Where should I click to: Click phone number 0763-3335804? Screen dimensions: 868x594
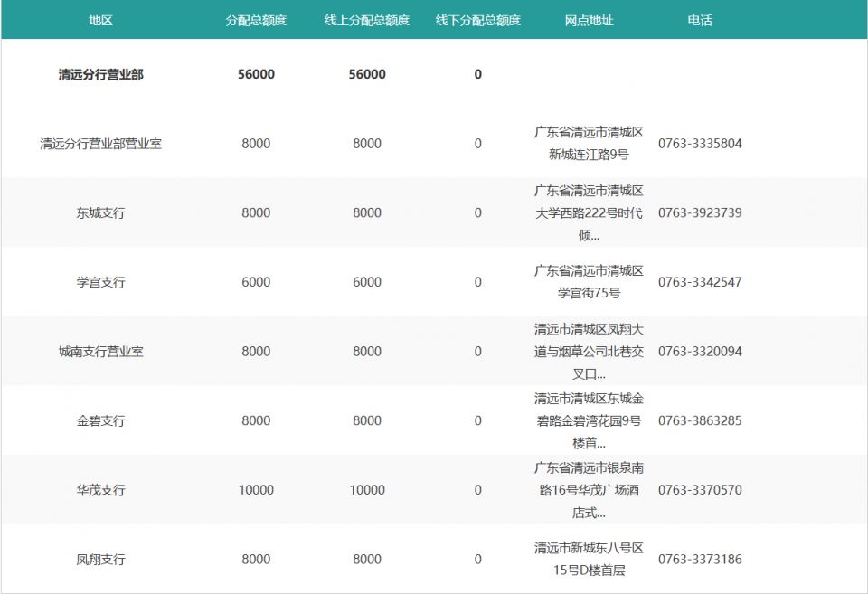coord(699,144)
